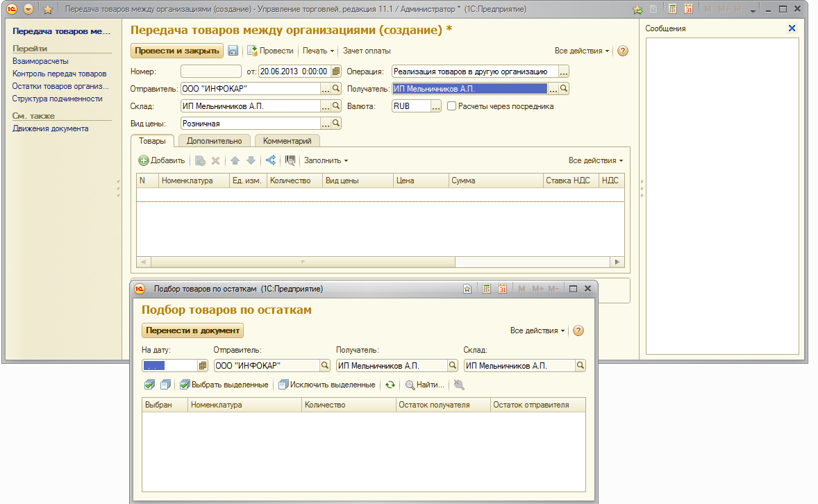Click the Номер input field

(x=211, y=72)
